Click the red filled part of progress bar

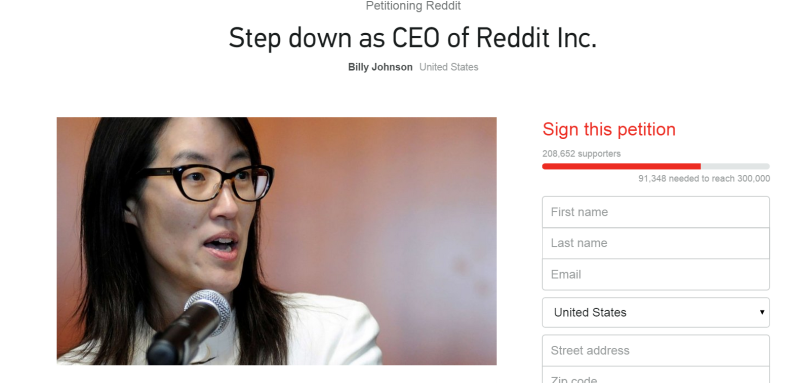[x=621, y=166]
